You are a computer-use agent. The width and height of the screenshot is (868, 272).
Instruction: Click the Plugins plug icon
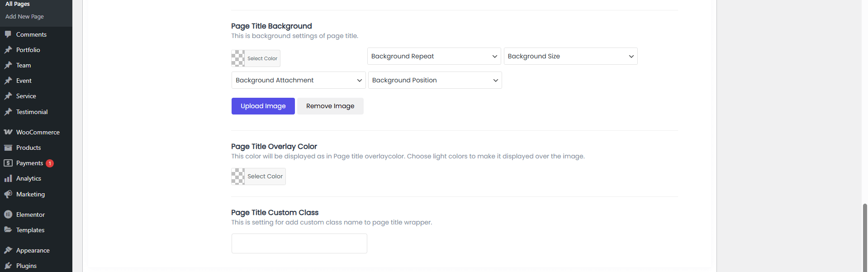point(8,266)
